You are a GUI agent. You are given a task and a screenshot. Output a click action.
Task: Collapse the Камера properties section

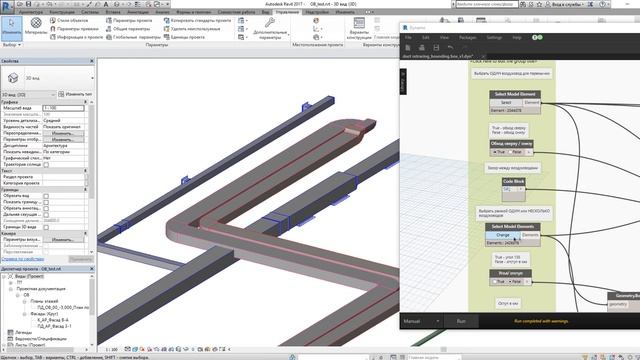85,233
